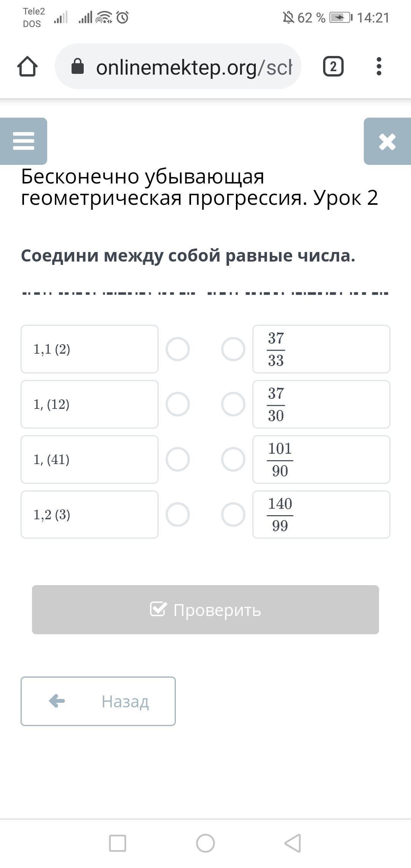411x868 pixels.
Task: Select the radio button beside 1, (41)
Action: click(x=178, y=459)
